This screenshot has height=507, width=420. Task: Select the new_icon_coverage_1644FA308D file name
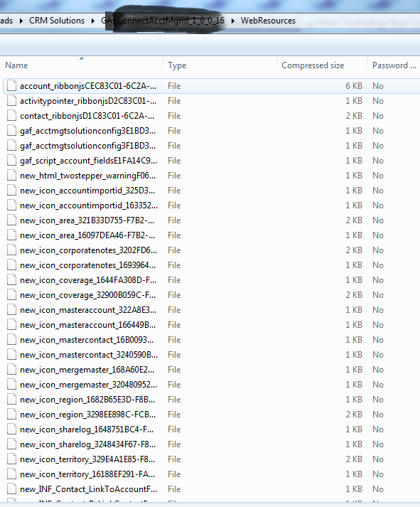click(x=88, y=280)
